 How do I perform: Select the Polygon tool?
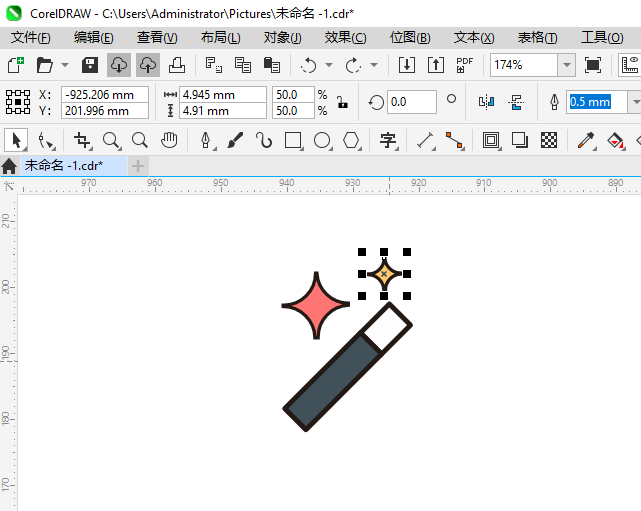coord(351,141)
